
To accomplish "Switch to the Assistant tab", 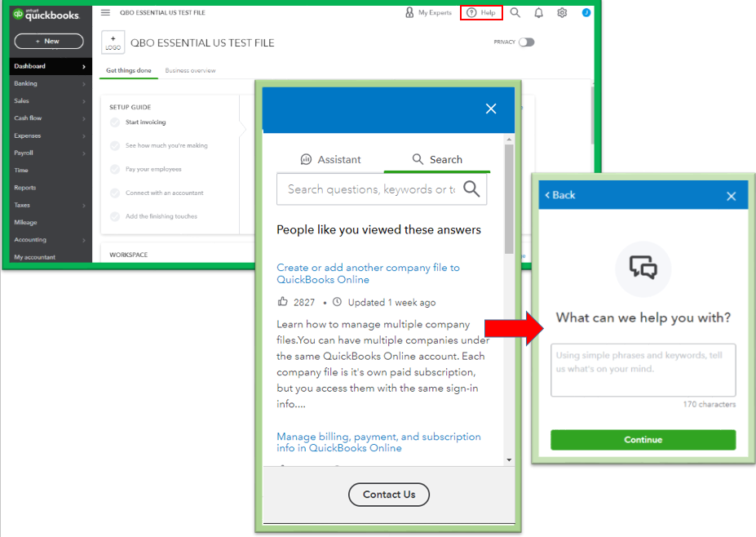I will [331, 159].
